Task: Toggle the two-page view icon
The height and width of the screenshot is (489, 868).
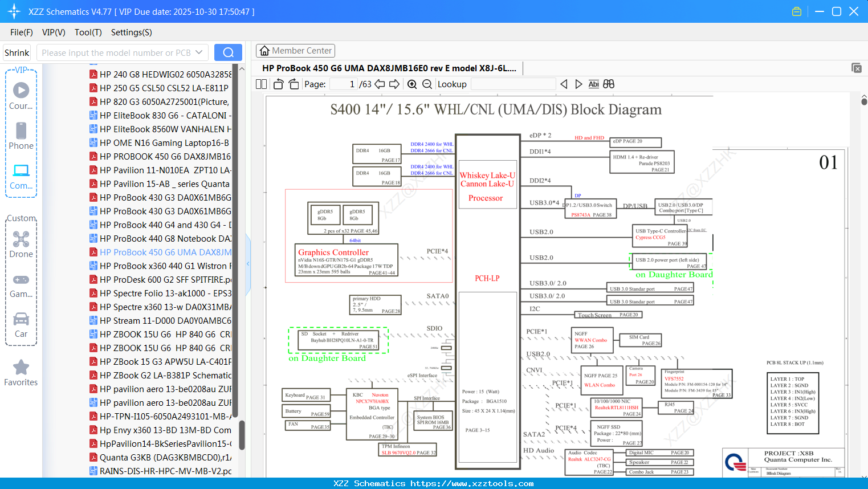Action: (x=262, y=84)
